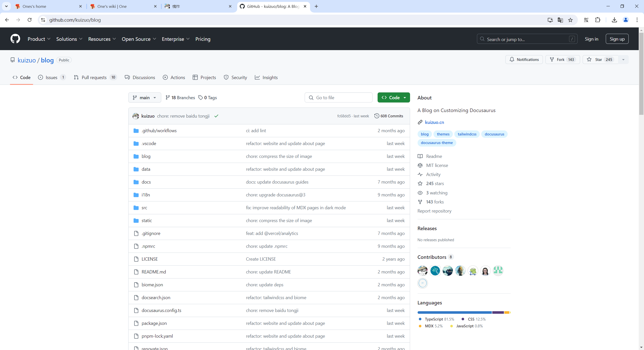Click the install app icon in address bar
The width and height of the screenshot is (644, 350).
550,20
